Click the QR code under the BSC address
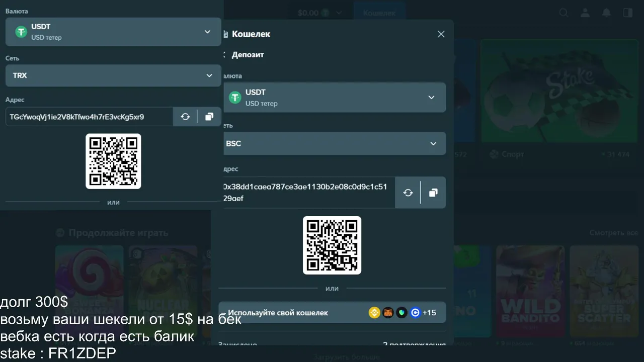Image resolution: width=644 pixels, height=362 pixels. [332, 245]
